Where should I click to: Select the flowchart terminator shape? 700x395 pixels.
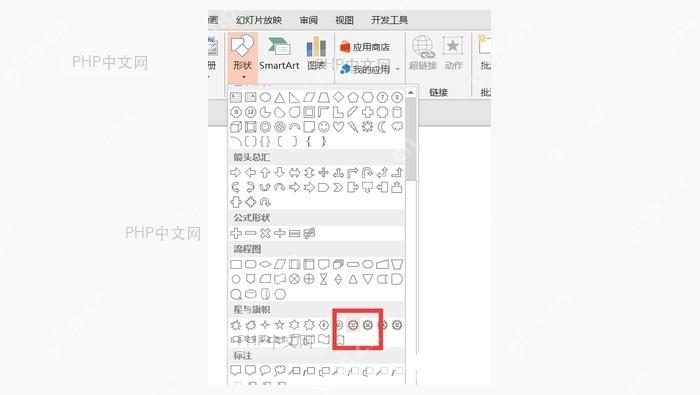(353, 264)
